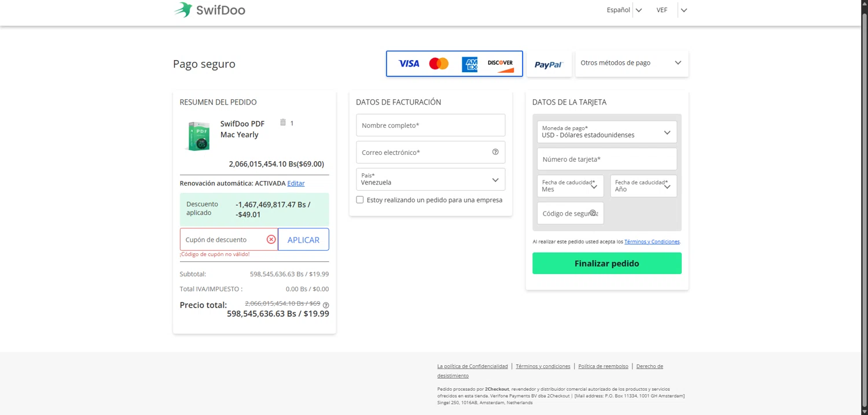Screen dimensions: 868x415
Task: Select the Visa card icon
Action: point(409,64)
